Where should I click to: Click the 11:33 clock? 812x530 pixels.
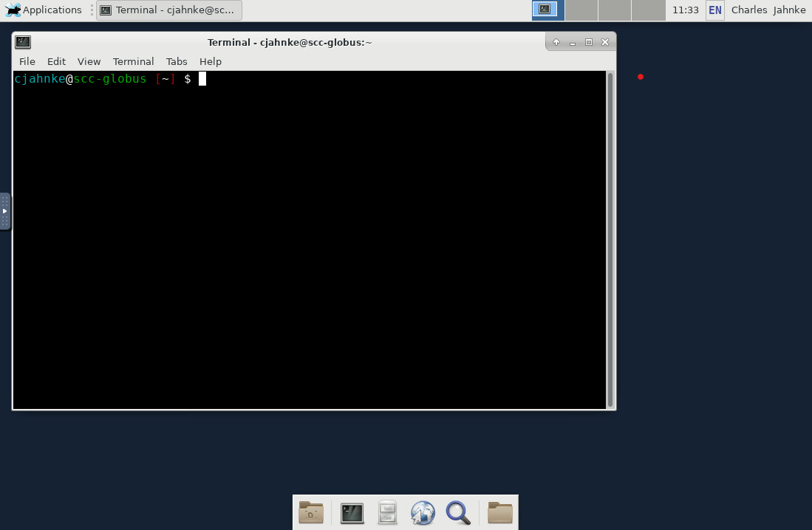(x=685, y=10)
